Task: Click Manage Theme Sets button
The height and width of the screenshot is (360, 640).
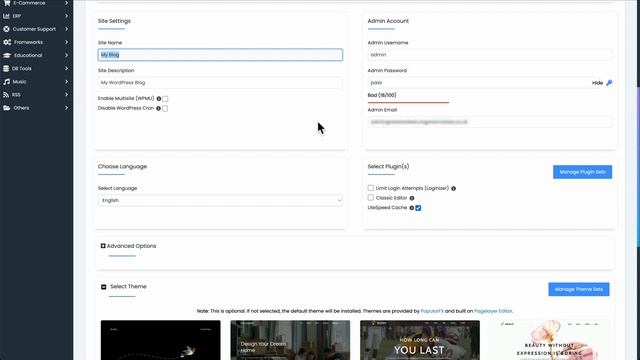Action: 579,289
